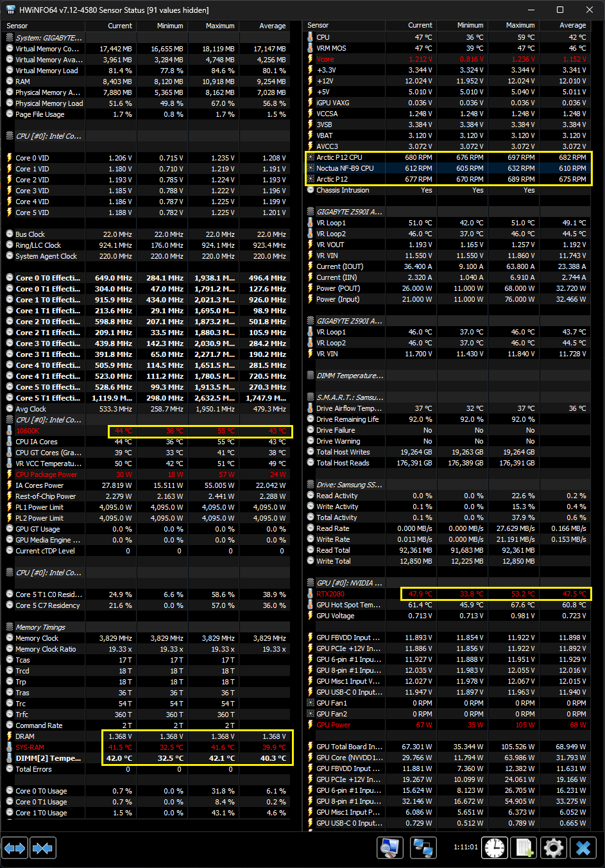Select the Command Rate row
The image size is (605, 868).
pyautogui.click(x=148, y=725)
